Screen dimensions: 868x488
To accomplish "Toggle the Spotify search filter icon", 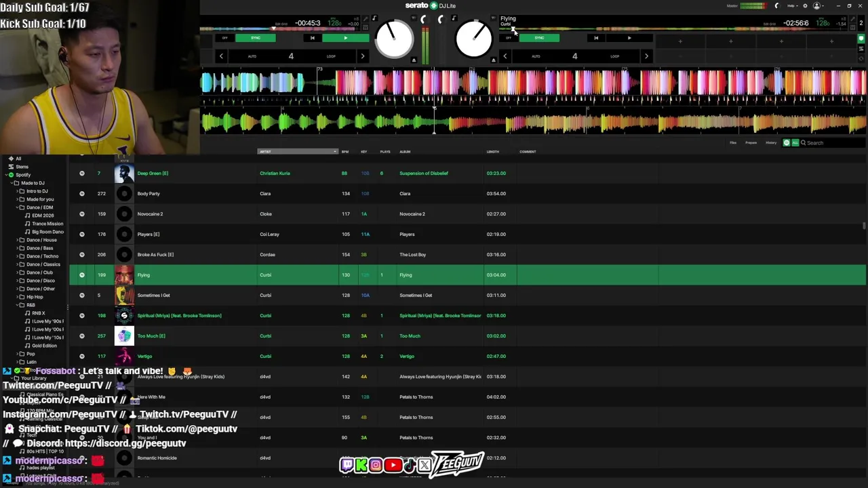I will [x=787, y=143].
